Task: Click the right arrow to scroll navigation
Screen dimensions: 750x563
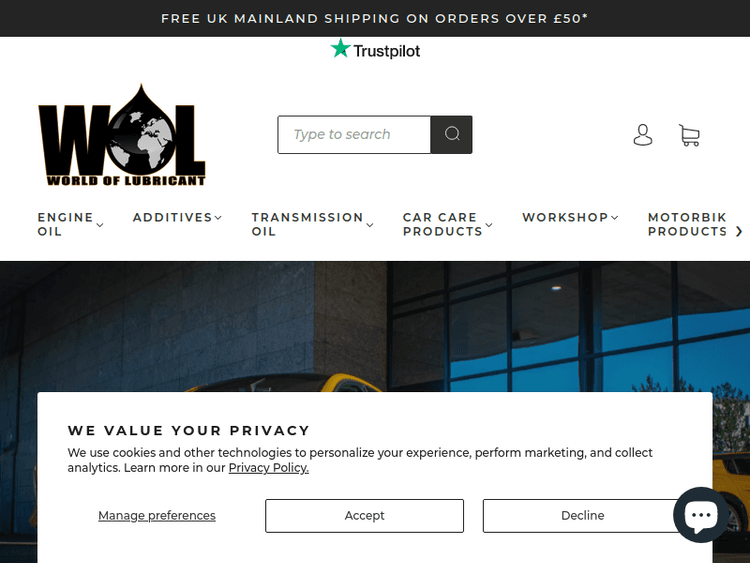Action: (x=739, y=232)
